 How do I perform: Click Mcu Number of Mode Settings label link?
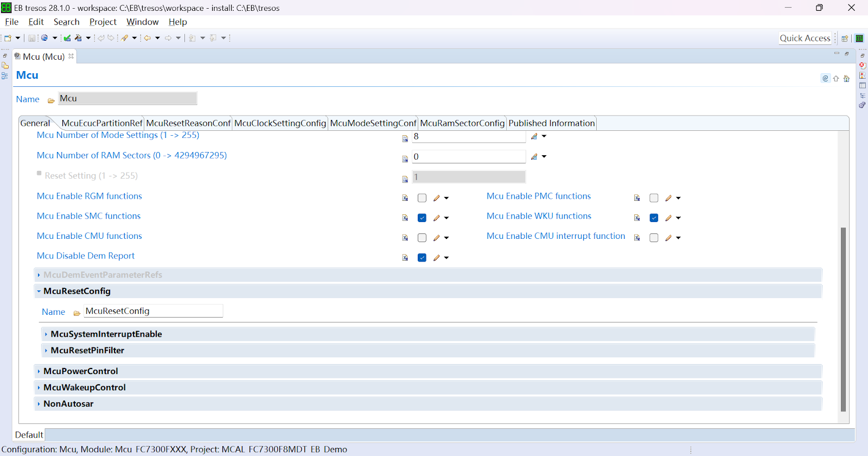point(118,135)
